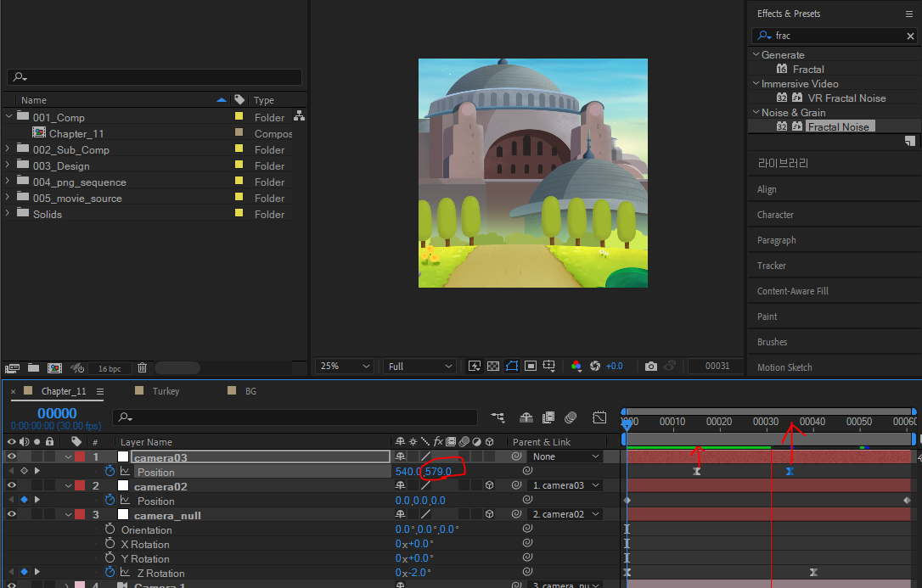922x588 pixels.
Task: Click the preview time 00031 field
Action: 717,366
